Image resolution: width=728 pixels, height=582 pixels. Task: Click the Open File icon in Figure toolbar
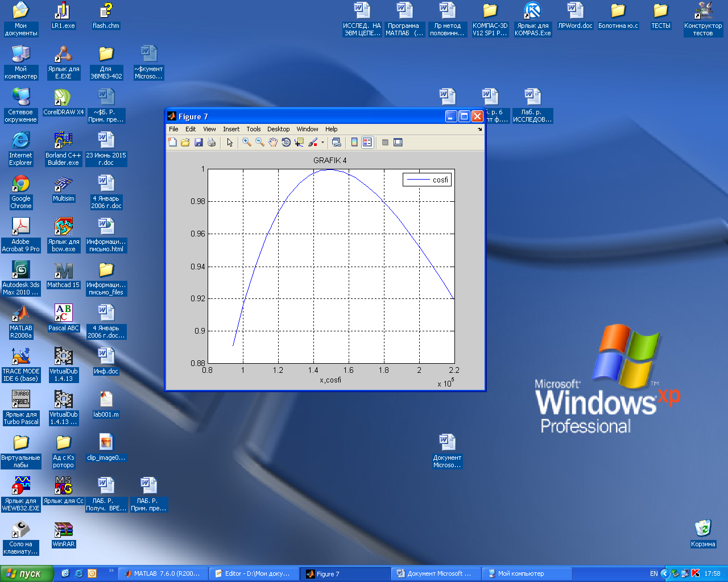(185, 142)
